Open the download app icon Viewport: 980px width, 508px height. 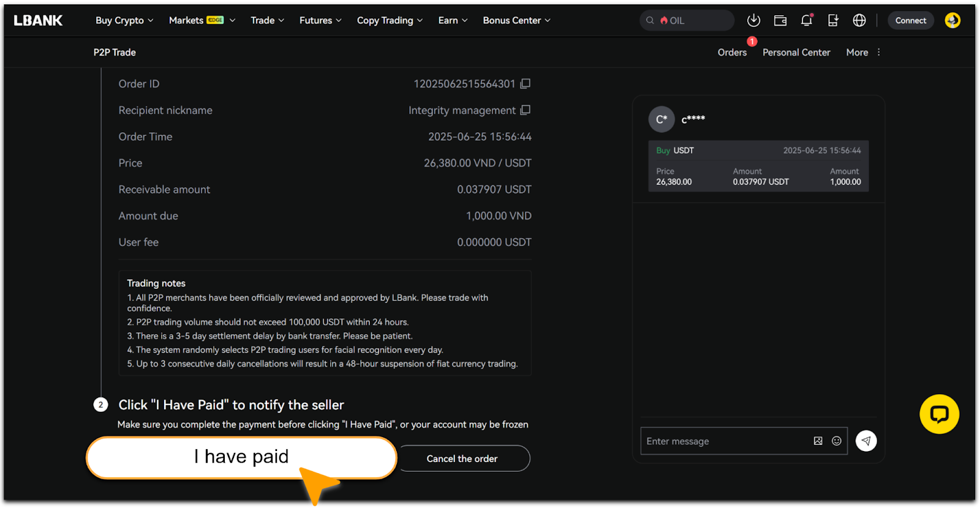(x=753, y=21)
